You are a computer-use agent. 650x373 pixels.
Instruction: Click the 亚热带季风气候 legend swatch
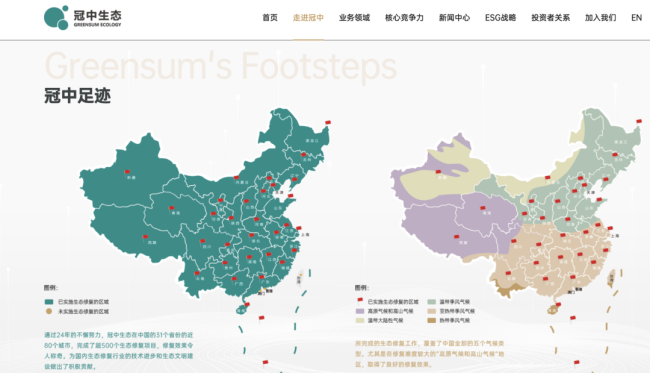point(432,311)
